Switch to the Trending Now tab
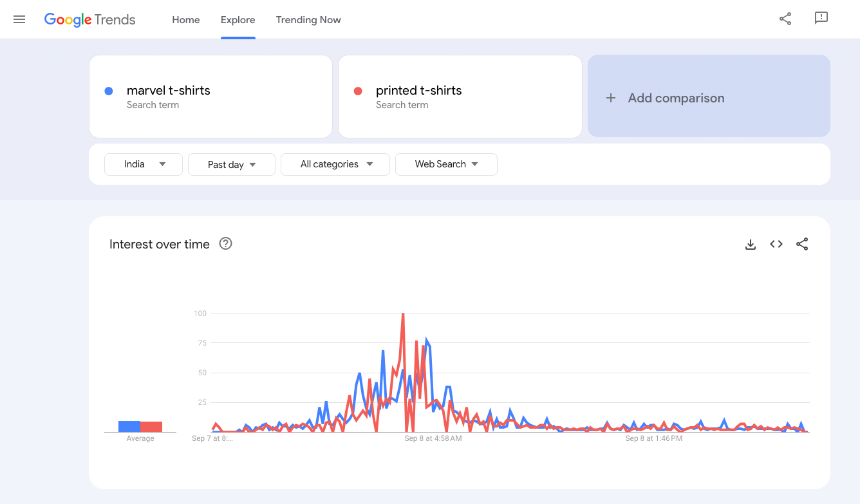This screenshot has width=860, height=504. 308,20
